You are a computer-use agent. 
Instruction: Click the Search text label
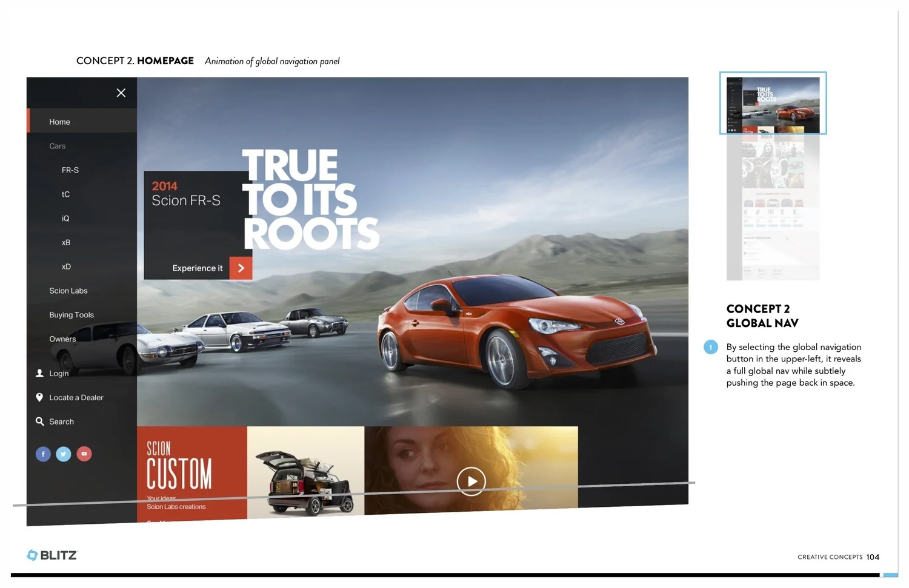coord(61,422)
